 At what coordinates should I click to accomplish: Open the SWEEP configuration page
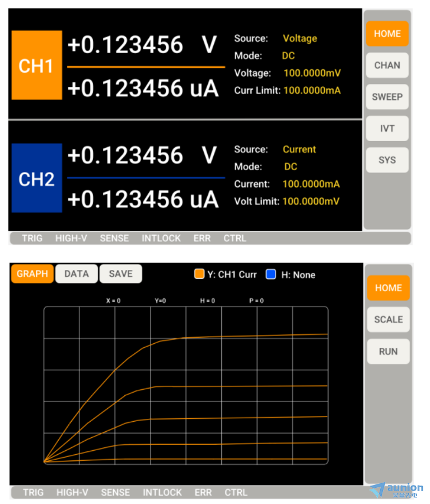tap(387, 97)
